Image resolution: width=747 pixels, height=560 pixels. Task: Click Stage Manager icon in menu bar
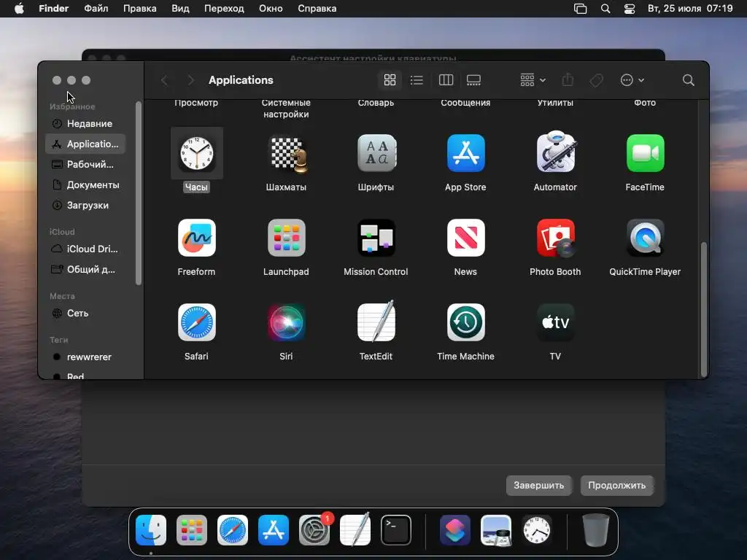tap(580, 9)
